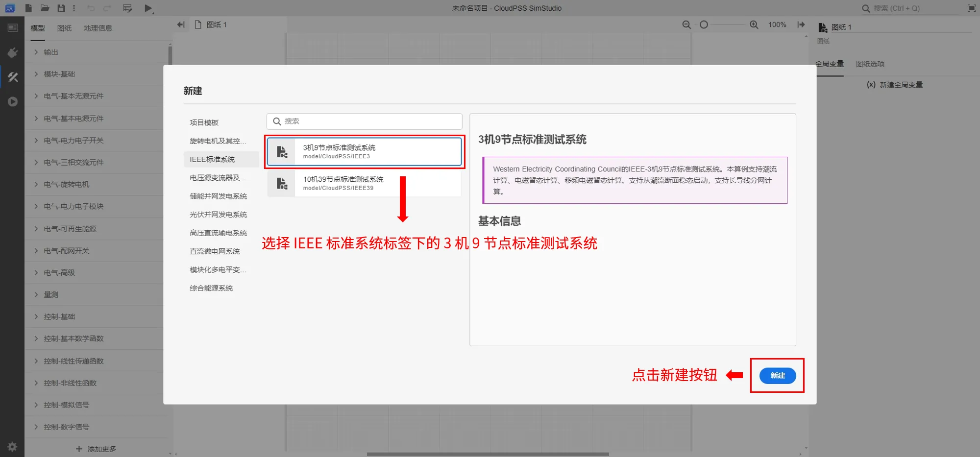The height and width of the screenshot is (457, 980).
Task: Select the 光伏并网发电系统 category
Action: pos(221,215)
